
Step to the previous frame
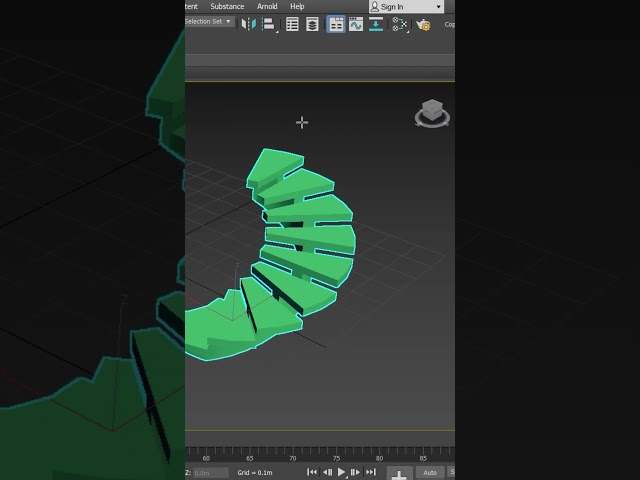click(327, 472)
